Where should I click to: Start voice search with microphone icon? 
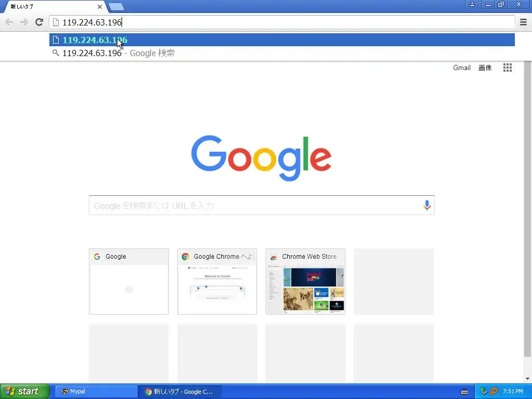click(x=427, y=205)
